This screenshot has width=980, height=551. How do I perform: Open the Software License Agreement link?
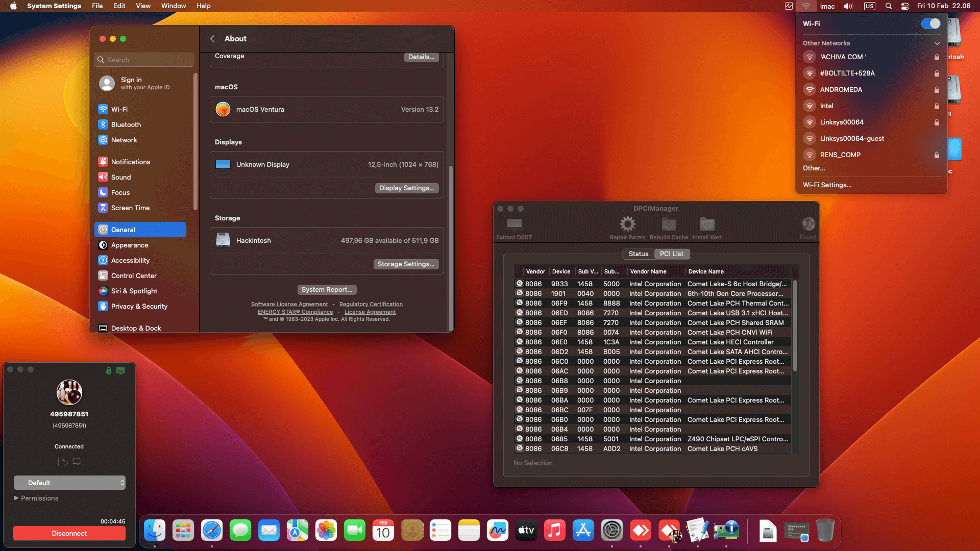click(x=289, y=304)
